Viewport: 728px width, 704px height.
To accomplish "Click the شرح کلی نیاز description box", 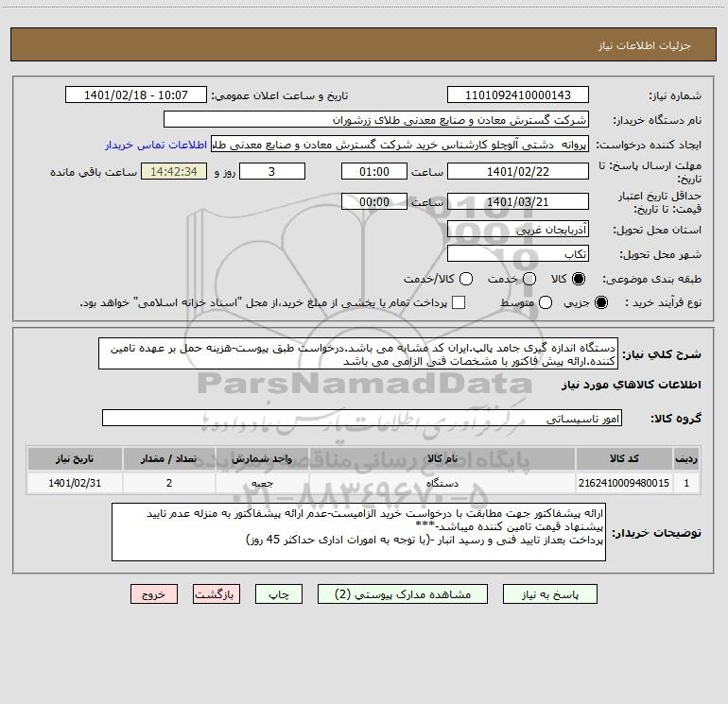I will tap(358, 354).
